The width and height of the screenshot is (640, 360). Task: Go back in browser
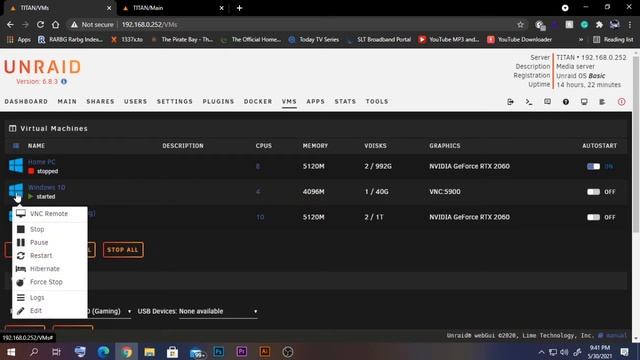click(10, 24)
